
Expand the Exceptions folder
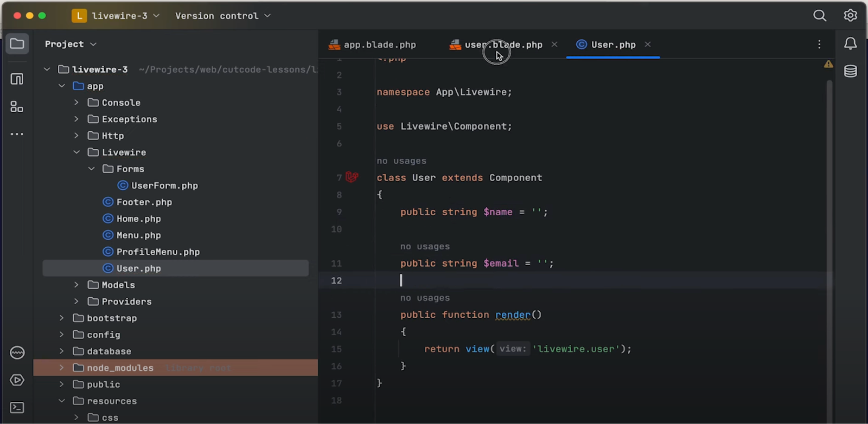coord(76,119)
